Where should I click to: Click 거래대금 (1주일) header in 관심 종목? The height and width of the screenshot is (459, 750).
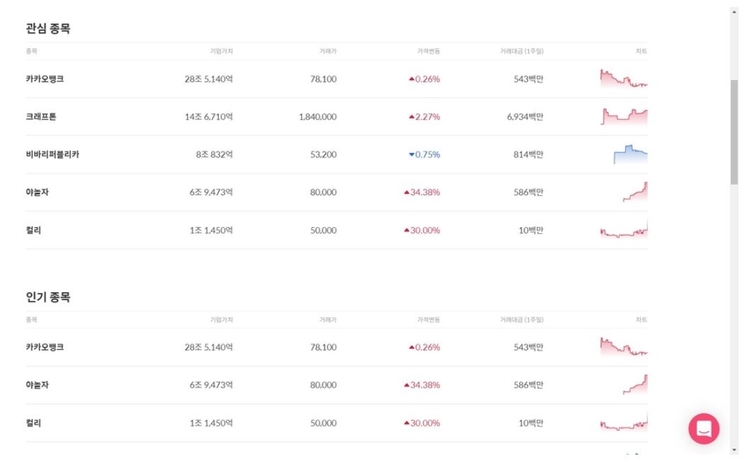[522, 50]
